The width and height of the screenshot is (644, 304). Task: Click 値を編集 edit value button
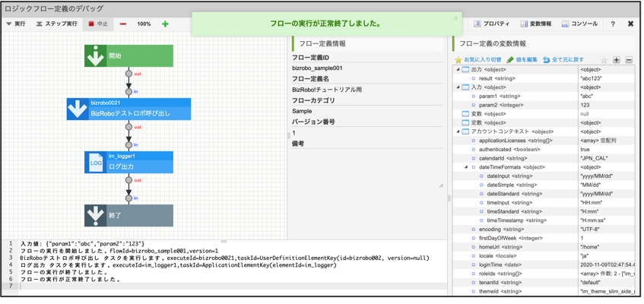point(522,59)
